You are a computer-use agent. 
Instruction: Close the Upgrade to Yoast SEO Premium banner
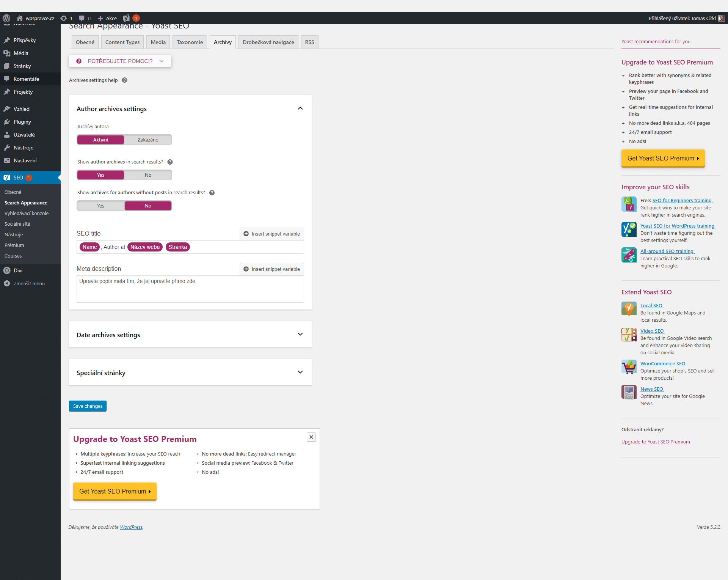[x=311, y=437]
